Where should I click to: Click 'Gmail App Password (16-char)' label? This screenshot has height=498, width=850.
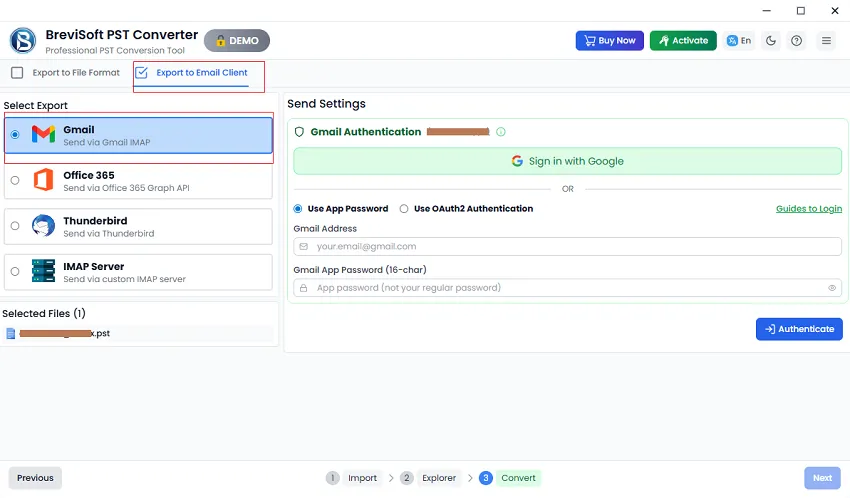point(360,270)
